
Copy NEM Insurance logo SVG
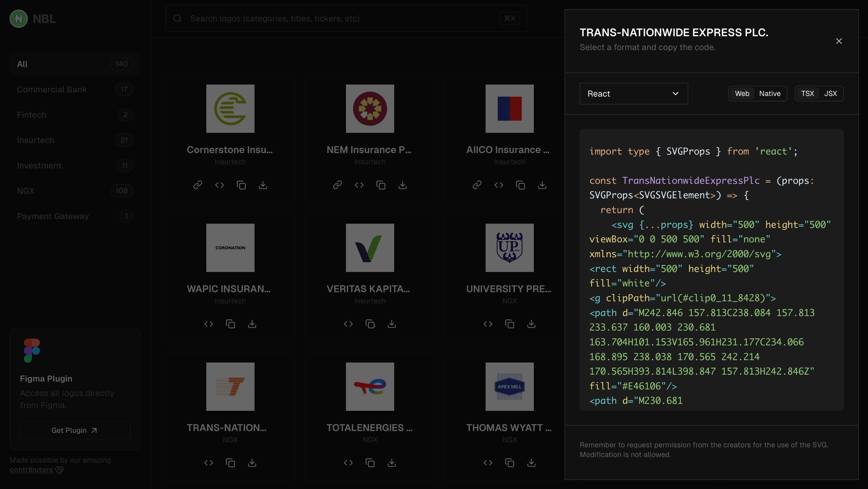[381, 185]
